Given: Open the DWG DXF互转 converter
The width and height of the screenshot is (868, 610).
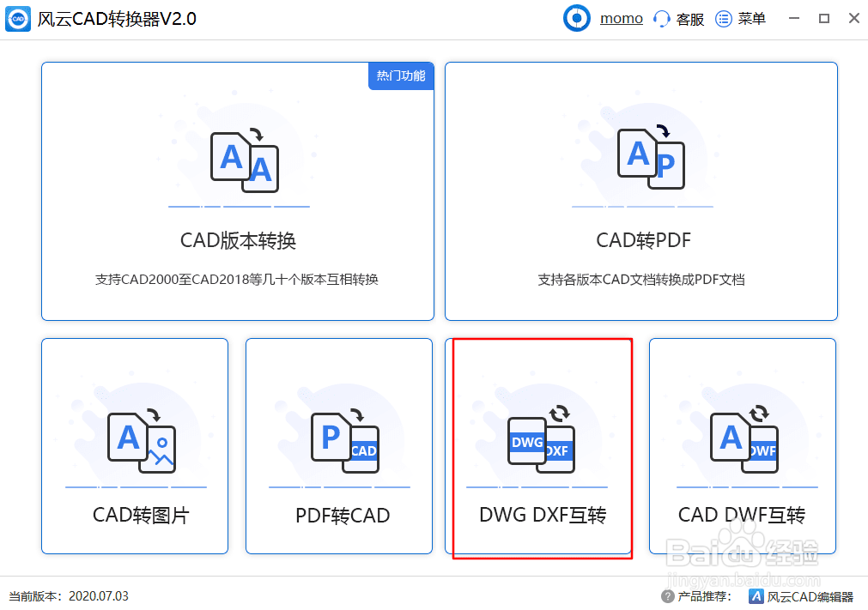Looking at the screenshot, I should click(x=541, y=446).
